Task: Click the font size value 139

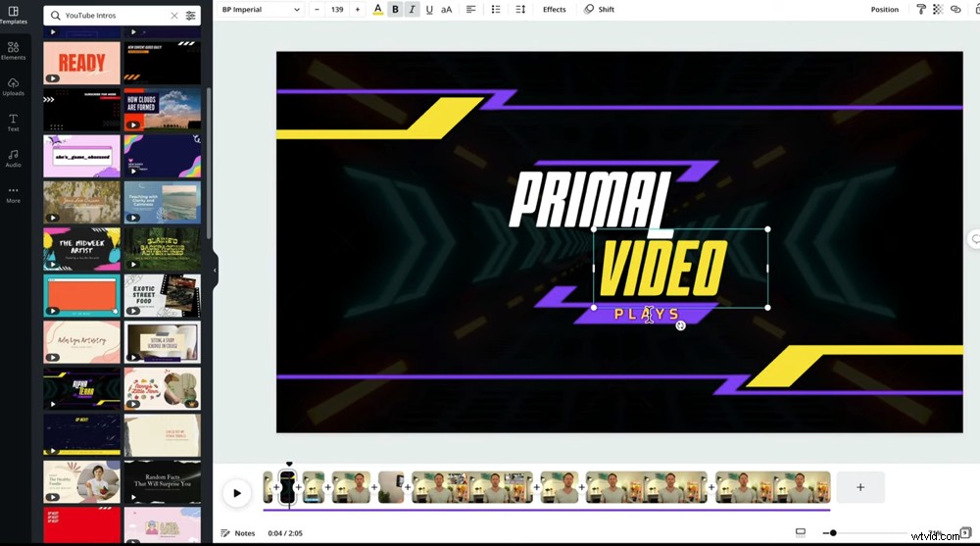Action: click(x=337, y=10)
